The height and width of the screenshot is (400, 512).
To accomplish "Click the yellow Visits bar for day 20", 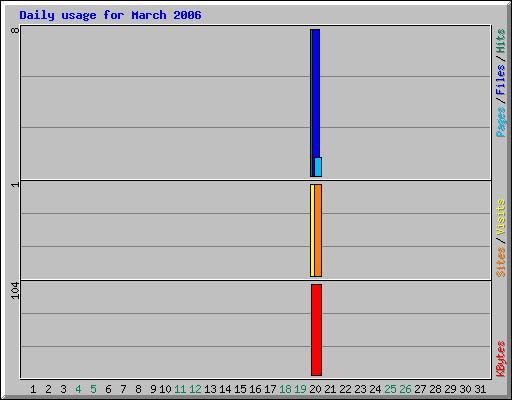I will pyautogui.click(x=312, y=230).
